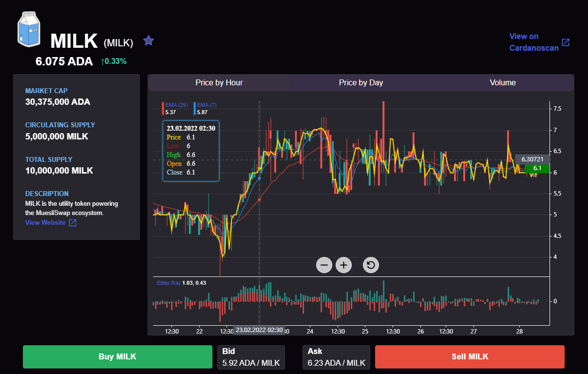Click the 7.5 label on the price axis
This screenshot has height=374, width=588.
pyautogui.click(x=557, y=109)
